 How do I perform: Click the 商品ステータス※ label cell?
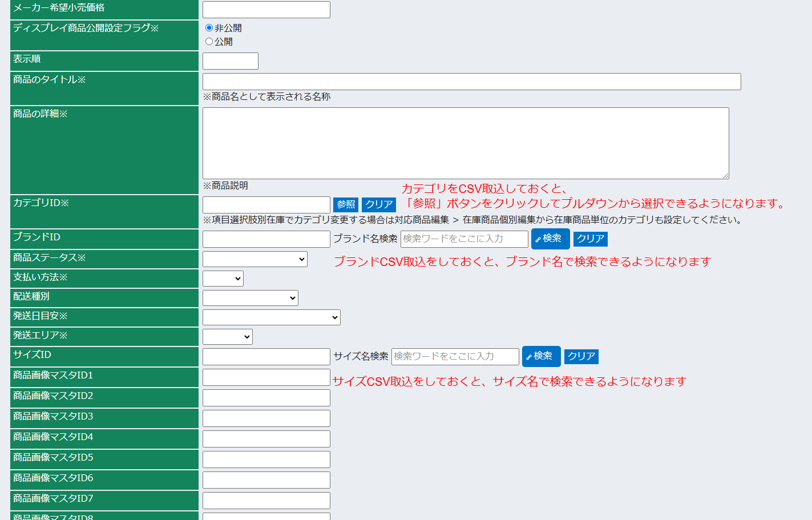[104, 259]
